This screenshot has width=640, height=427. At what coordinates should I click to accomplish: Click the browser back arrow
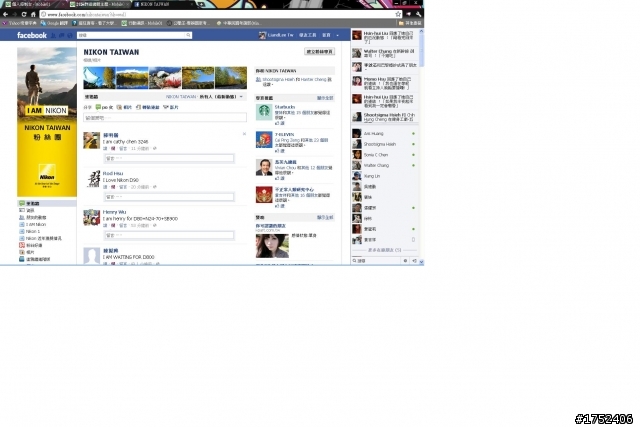pos(5,14)
